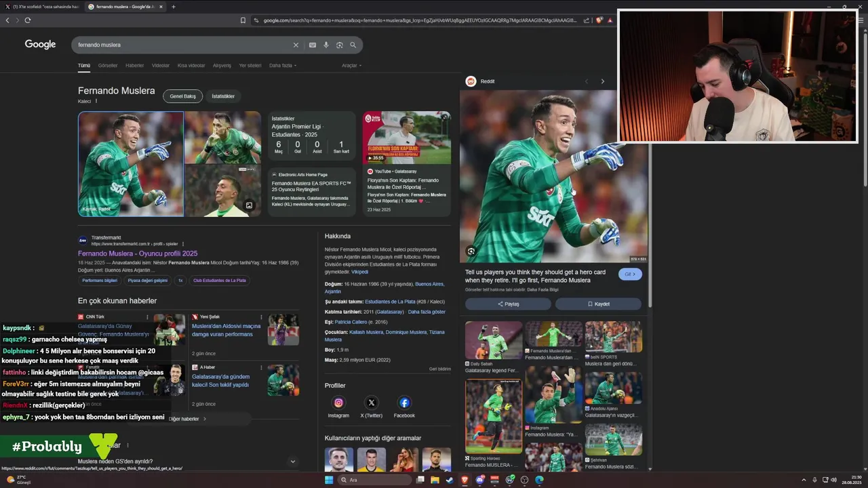Bookmark this page using bookmark icon
The width and height of the screenshot is (868, 488).
(x=243, y=20)
